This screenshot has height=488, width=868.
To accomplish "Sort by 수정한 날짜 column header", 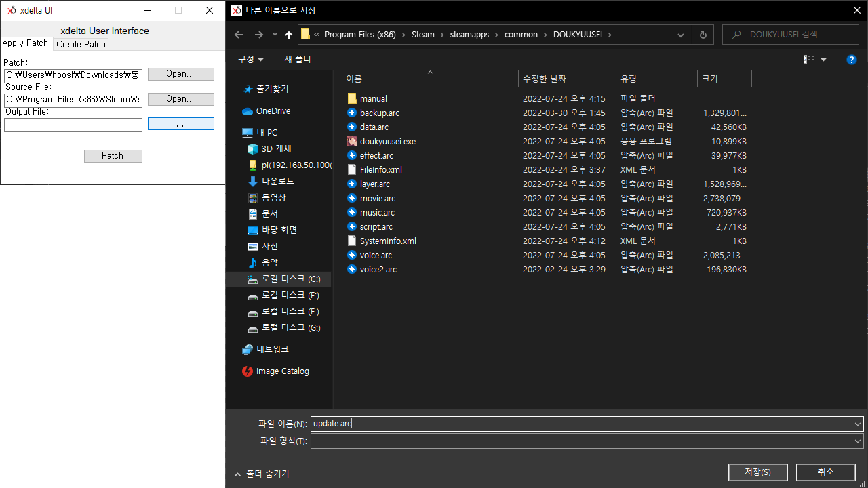I will 567,79.
